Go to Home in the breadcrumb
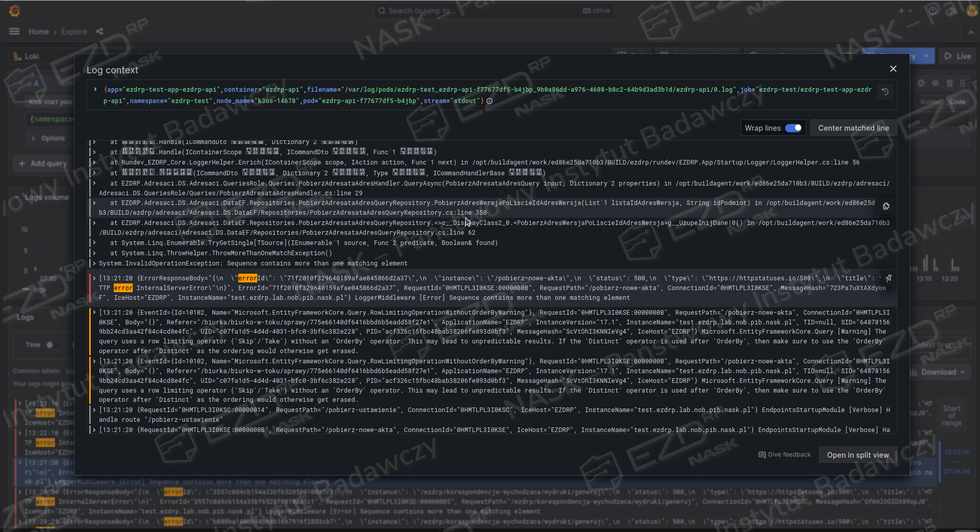Screen dimensions: 980x532 [38, 32]
